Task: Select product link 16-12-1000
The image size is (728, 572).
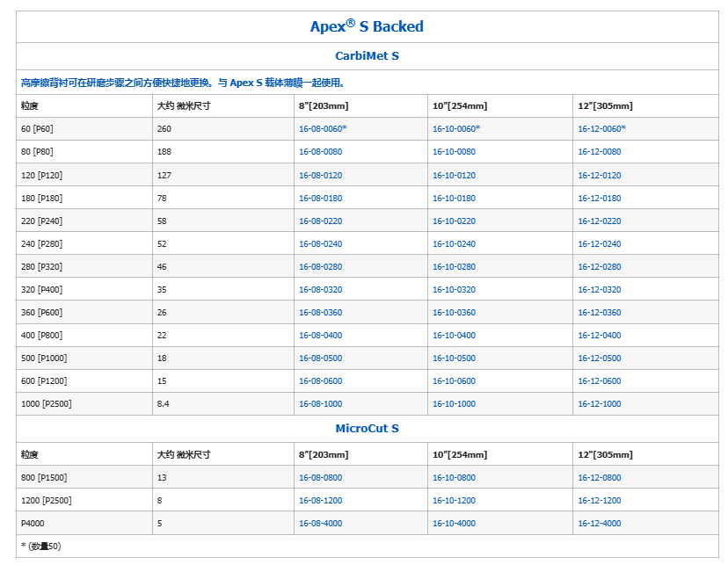Action: point(600,404)
